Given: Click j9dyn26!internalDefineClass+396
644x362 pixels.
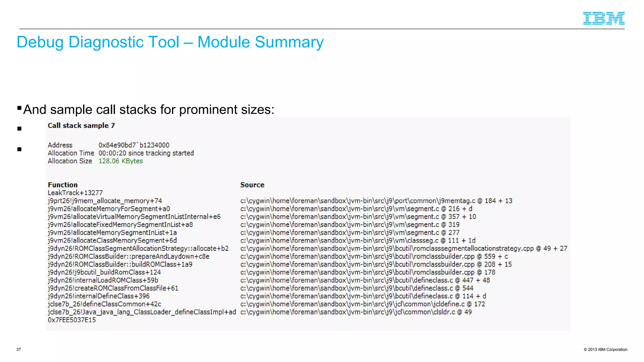Looking at the screenshot, I should tap(99, 296).
